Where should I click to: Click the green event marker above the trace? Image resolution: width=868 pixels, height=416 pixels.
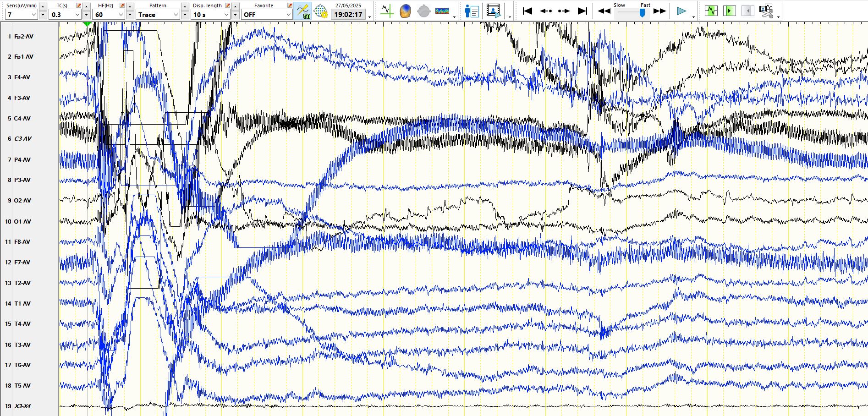87,23
